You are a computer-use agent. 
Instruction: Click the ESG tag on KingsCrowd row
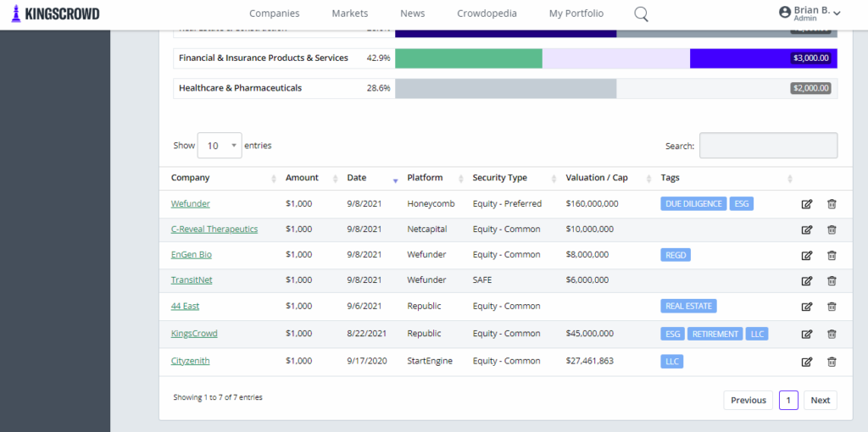672,334
